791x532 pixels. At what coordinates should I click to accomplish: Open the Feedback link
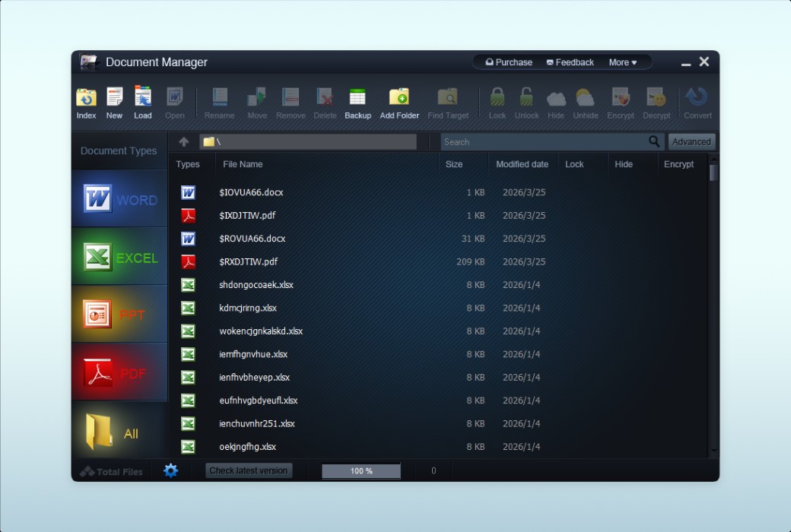[x=570, y=62]
